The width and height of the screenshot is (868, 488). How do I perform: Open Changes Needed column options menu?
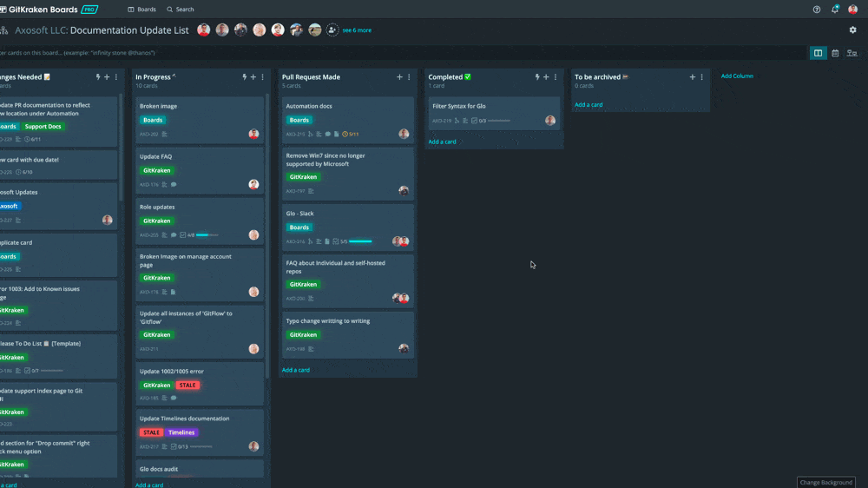(x=116, y=77)
